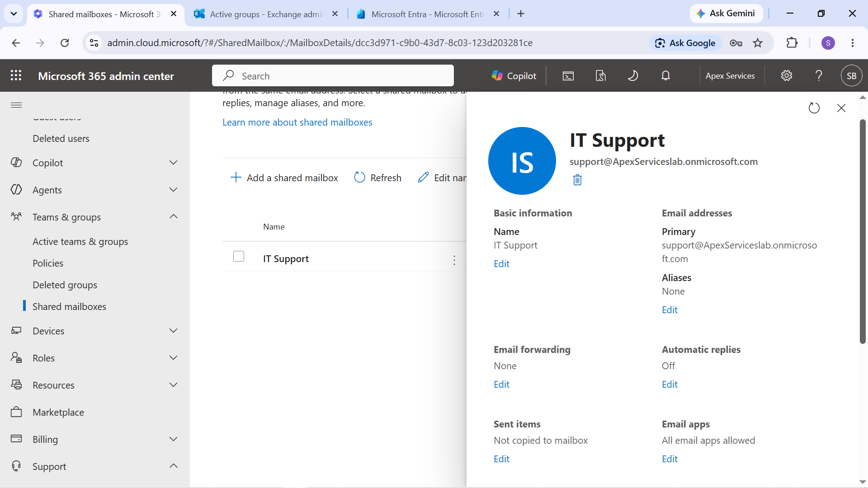This screenshot has width=868, height=488.
Task: Click the Roles sidebar icon
Action: pyautogui.click(x=16, y=358)
